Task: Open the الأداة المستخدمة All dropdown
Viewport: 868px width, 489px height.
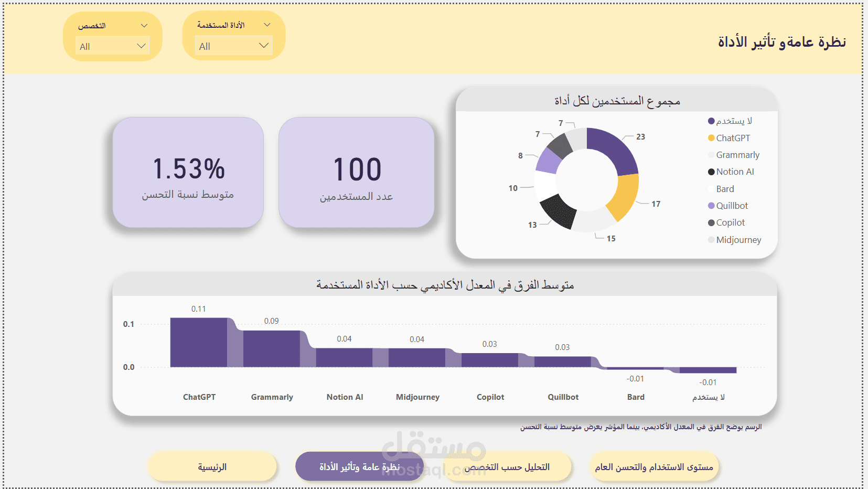Action: [x=233, y=46]
